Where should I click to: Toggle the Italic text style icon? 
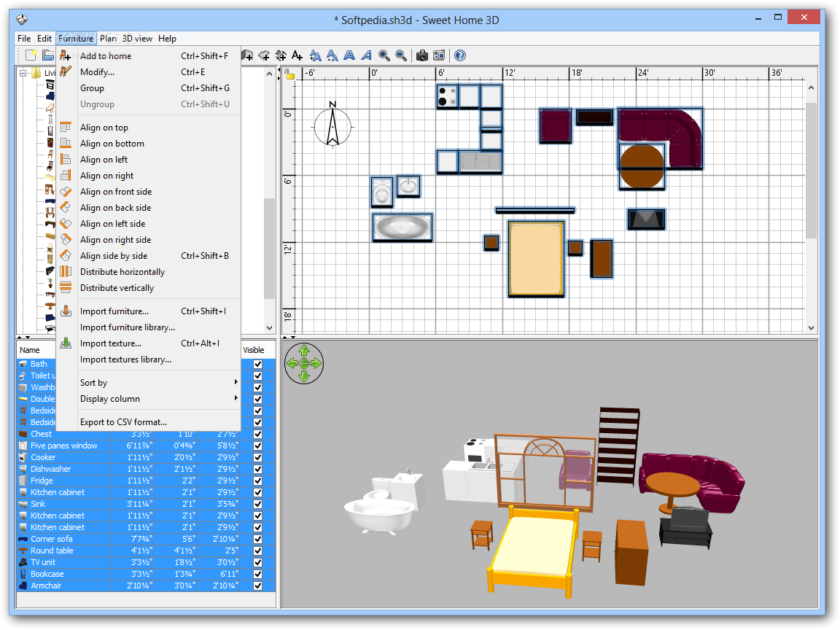[367, 55]
